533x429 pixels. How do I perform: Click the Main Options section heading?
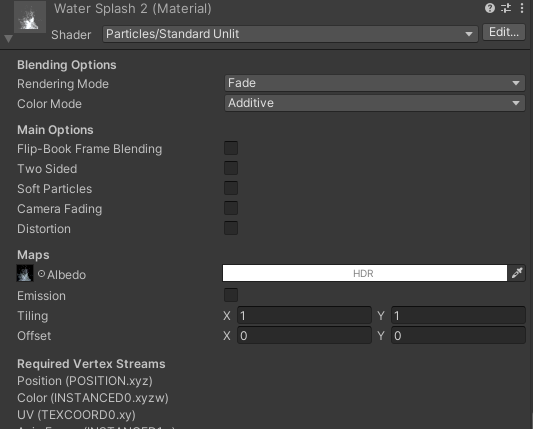point(55,130)
